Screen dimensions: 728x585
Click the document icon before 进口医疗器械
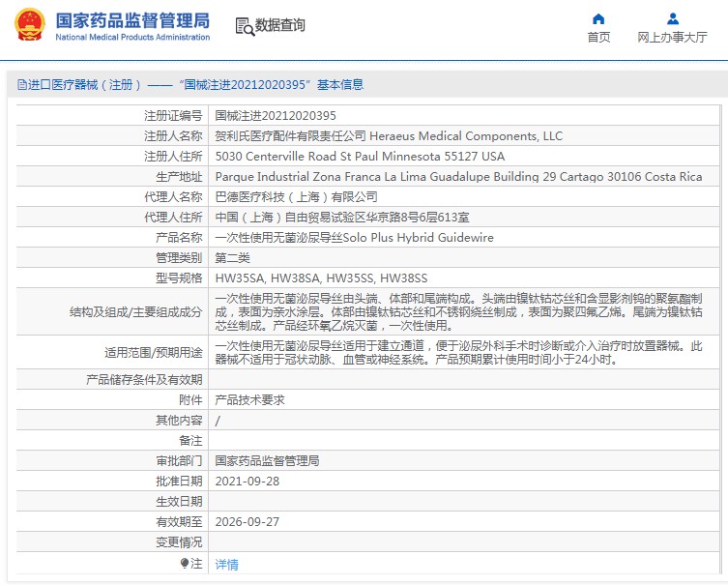[21, 84]
